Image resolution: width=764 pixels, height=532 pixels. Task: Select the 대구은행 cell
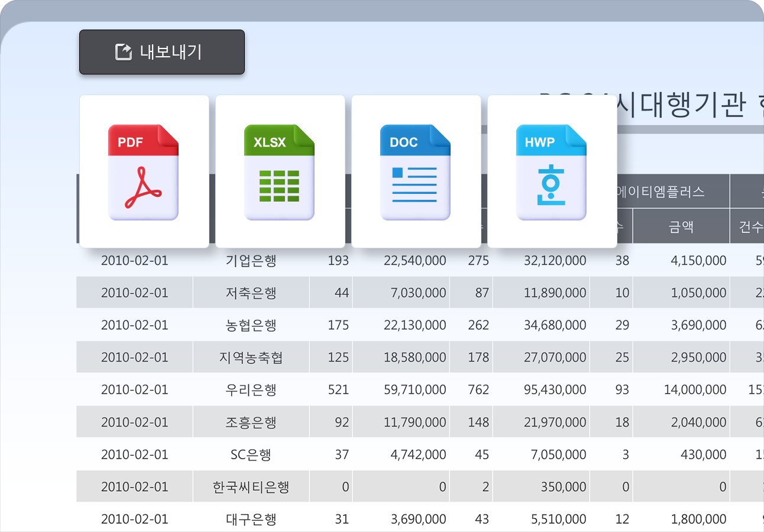(x=251, y=520)
